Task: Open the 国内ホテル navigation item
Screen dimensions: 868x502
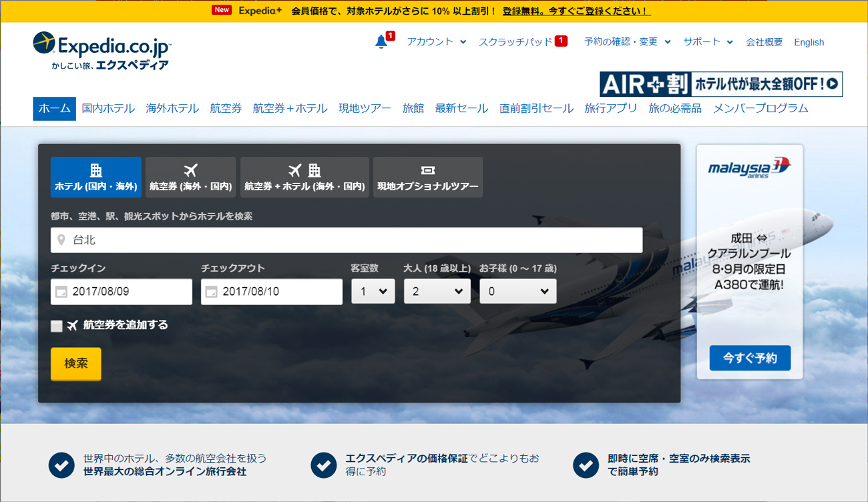Action: click(108, 108)
